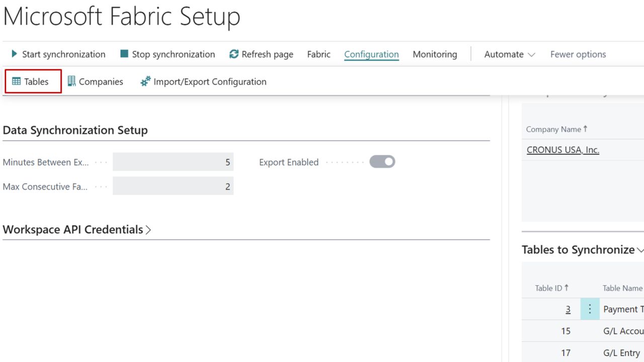This screenshot has width=644, height=362.
Task: Click the Refresh page circular arrows icon
Action: (x=234, y=54)
